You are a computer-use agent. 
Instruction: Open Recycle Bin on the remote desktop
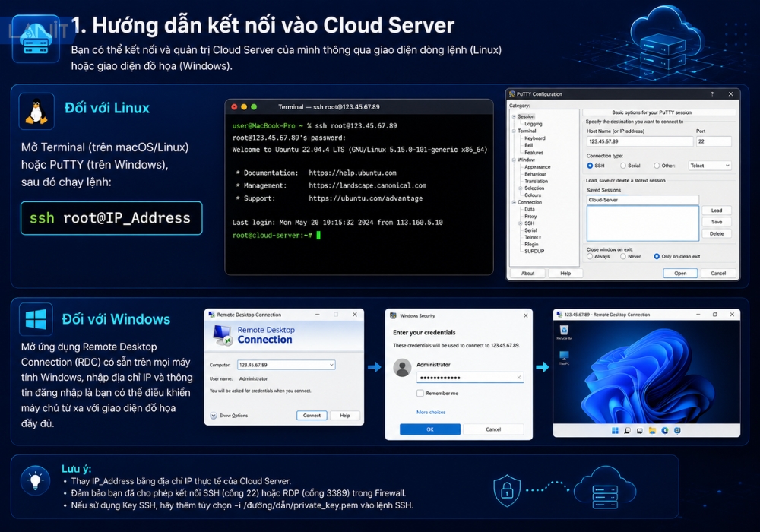coord(564,332)
